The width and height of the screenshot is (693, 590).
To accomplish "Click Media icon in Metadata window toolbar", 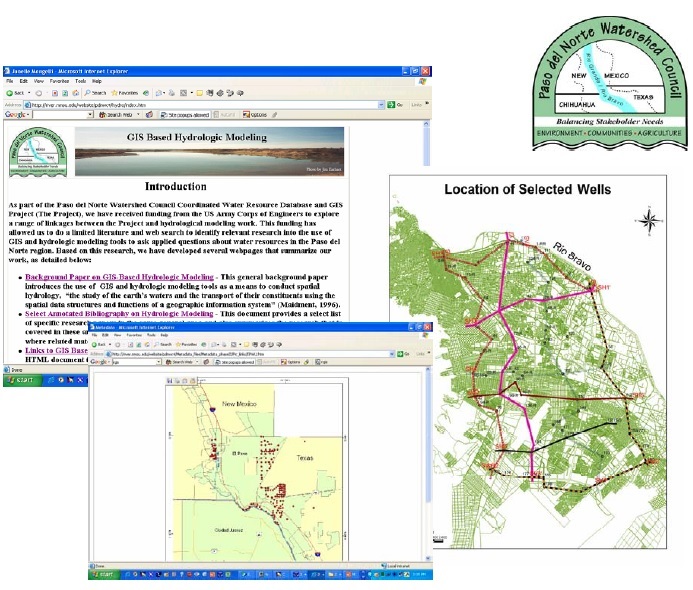I will coord(204,344).
